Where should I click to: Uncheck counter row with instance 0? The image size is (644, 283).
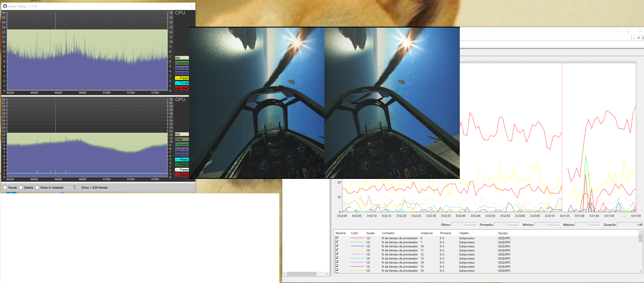(337, 238)
